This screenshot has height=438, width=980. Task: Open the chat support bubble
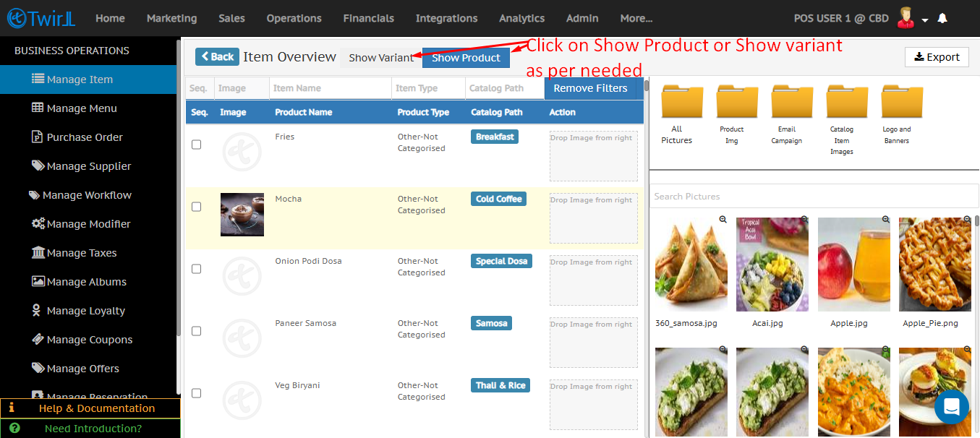click(x=951, y=406)
